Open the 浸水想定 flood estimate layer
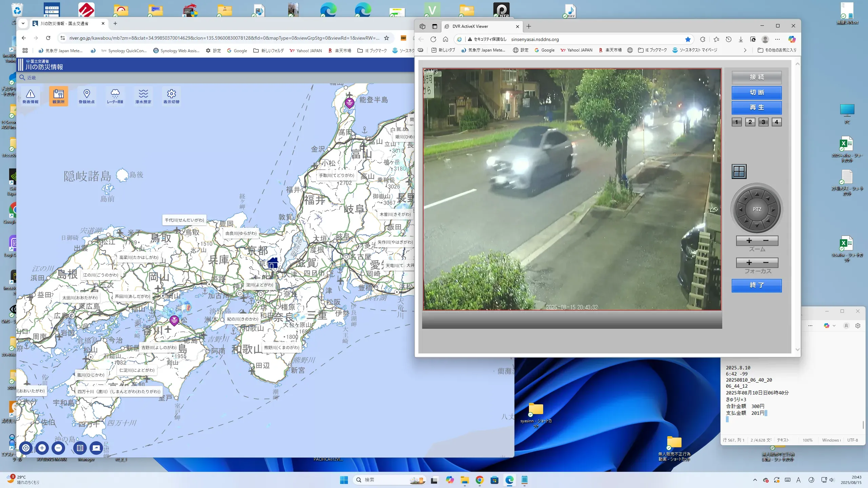This screenshot has width=868, height=488. [143, 96]
